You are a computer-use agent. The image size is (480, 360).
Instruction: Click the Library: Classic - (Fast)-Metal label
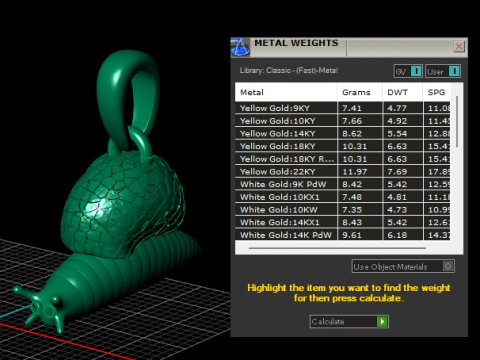tap(288, 70)
